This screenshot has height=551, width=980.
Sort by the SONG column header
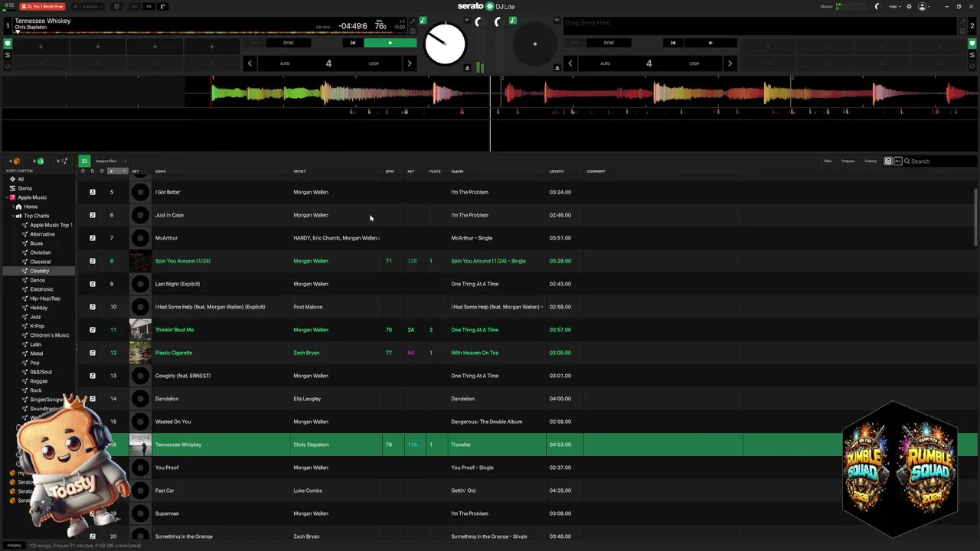pos(161,171)
